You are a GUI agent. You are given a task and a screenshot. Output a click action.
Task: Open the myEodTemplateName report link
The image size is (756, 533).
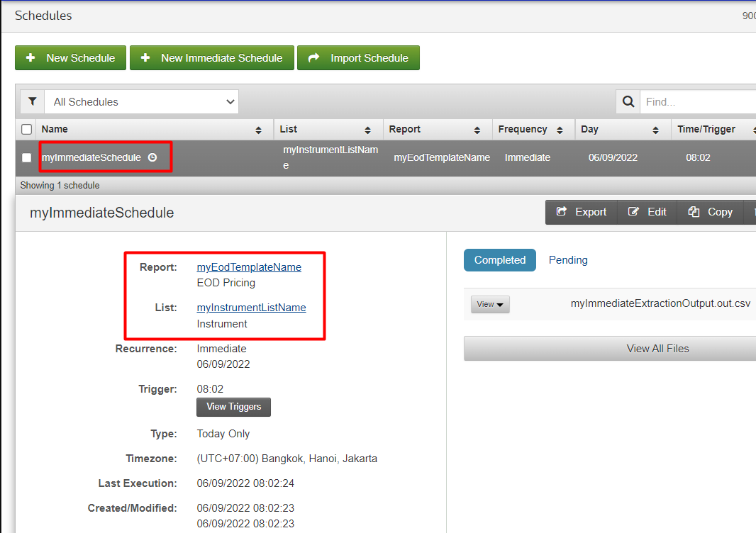click(x=249, y=267)
